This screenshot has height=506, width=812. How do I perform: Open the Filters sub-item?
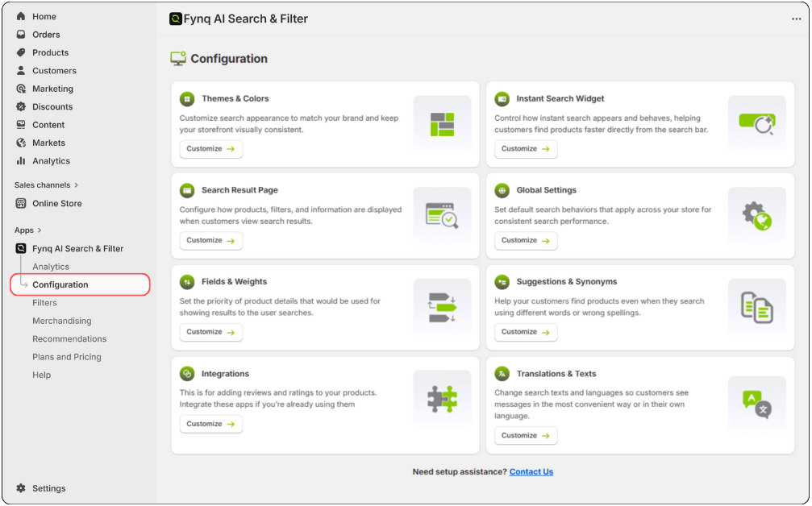[44, 303]
